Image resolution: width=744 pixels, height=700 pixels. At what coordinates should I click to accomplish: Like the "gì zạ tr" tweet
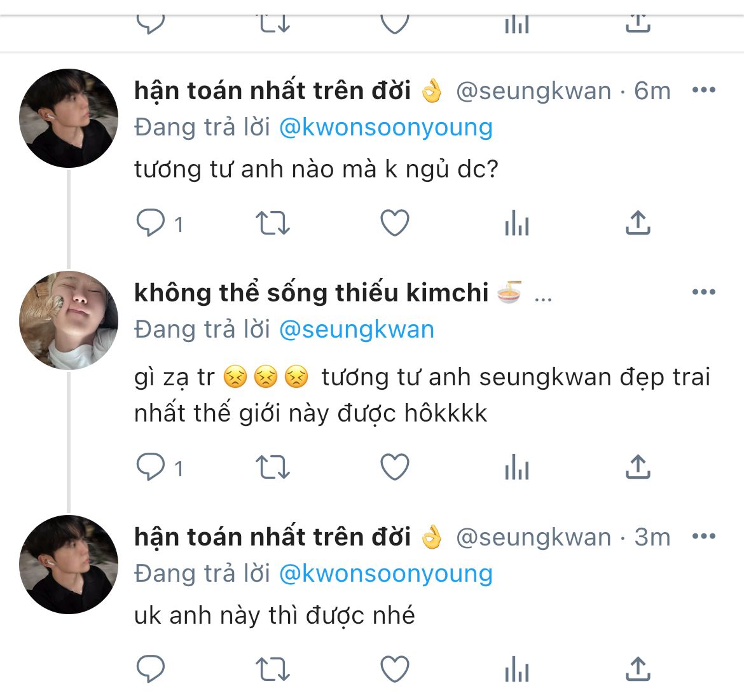[394, 467]
